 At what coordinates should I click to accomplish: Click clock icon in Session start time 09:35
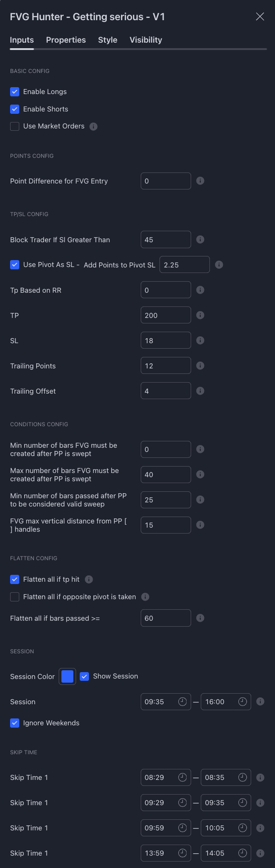[x=182, y=701]
